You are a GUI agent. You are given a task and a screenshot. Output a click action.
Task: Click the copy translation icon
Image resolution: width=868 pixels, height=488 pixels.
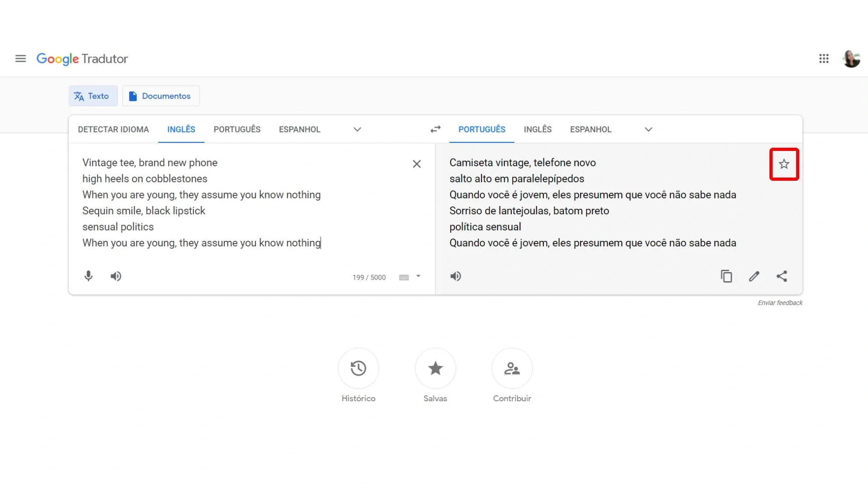click(x=726, y=276)
